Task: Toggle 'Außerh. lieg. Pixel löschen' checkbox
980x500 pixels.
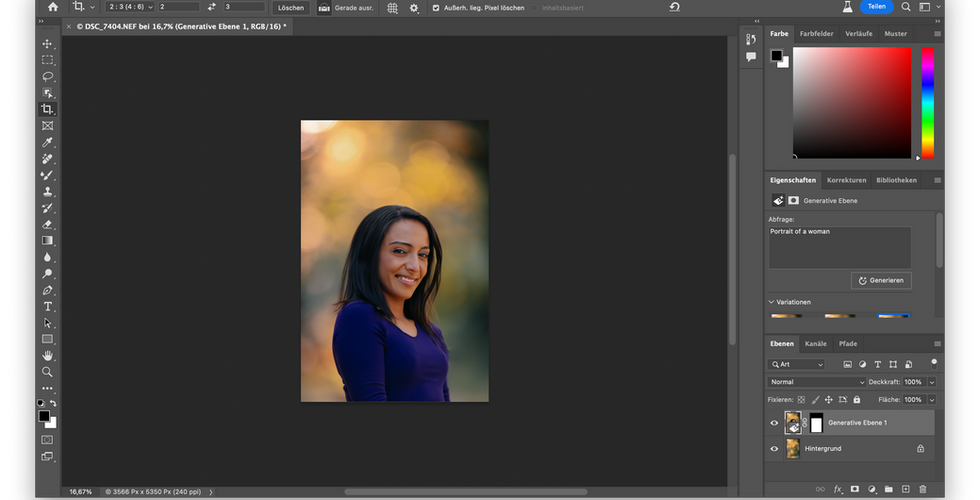Action: 436,8
